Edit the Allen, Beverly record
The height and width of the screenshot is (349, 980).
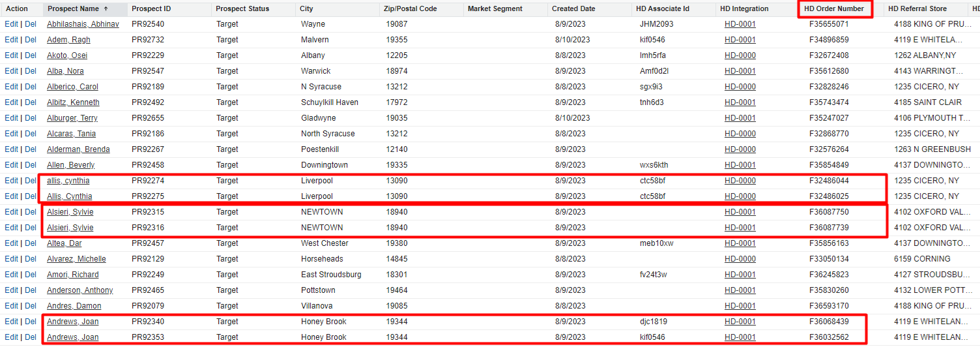(x=12, y=165)
